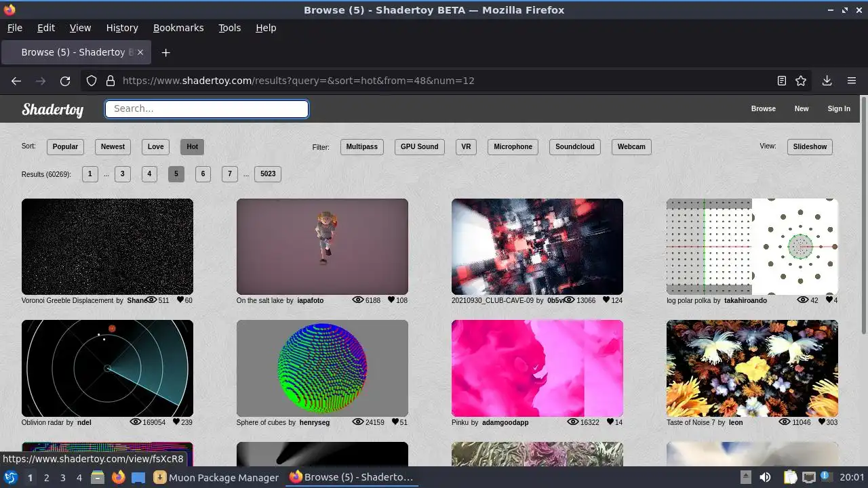
Task: Open the Firefox hamburger application menu
Action: click(x=852, y=81)
